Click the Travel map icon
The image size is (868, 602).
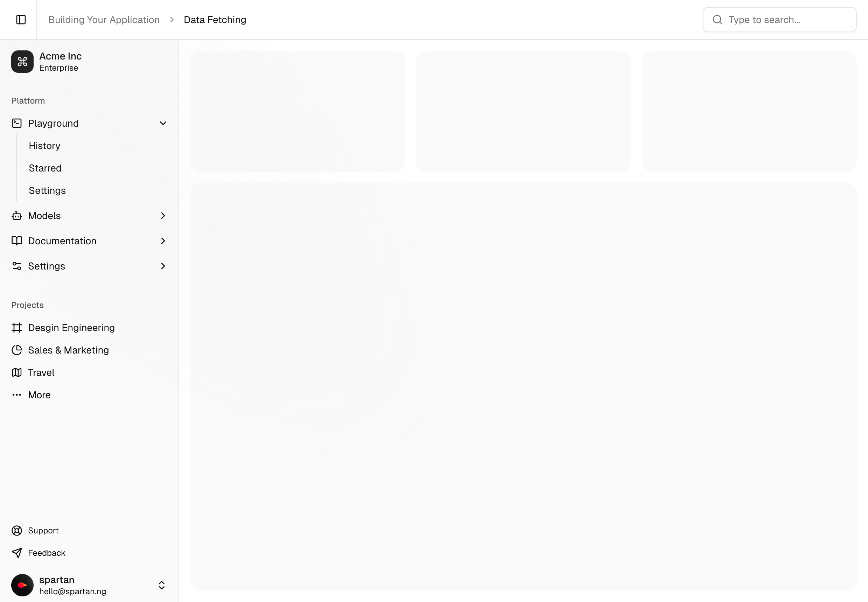coord(17,372)
